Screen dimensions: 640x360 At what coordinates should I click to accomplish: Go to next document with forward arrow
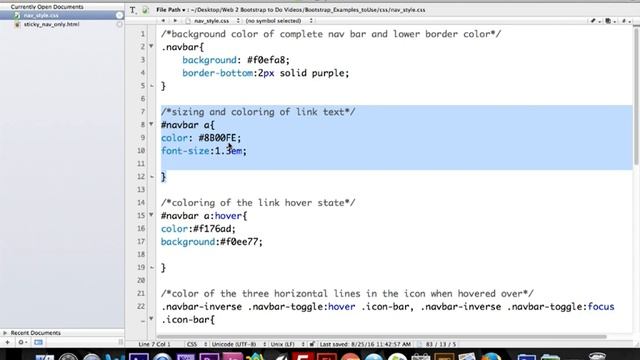pyautogui.click(x=175, y=20)
